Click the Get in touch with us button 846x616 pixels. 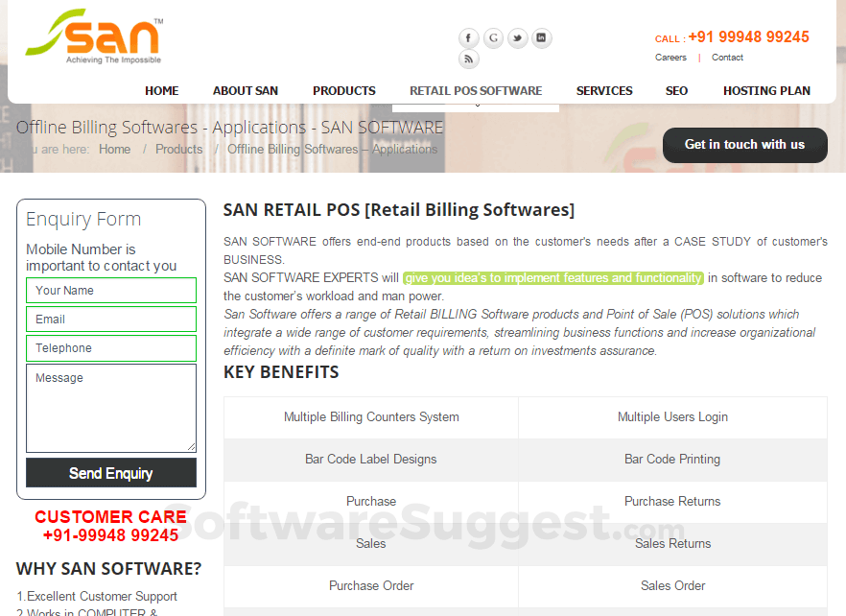(744, 145)
